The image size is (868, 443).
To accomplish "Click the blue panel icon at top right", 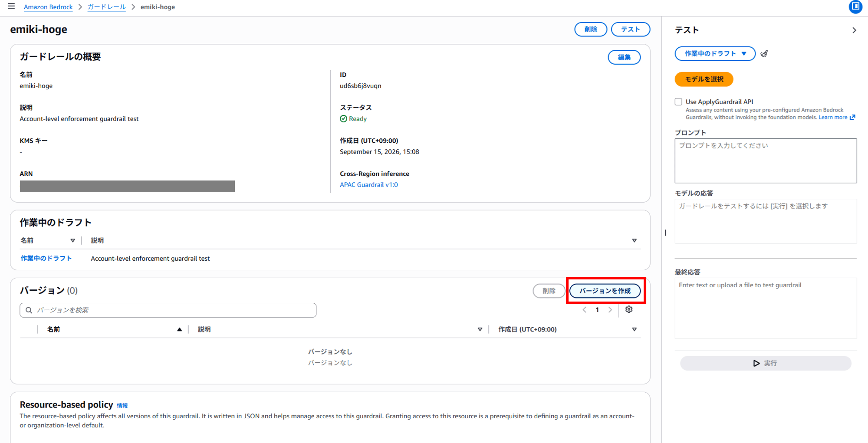I will click(855, 7).
